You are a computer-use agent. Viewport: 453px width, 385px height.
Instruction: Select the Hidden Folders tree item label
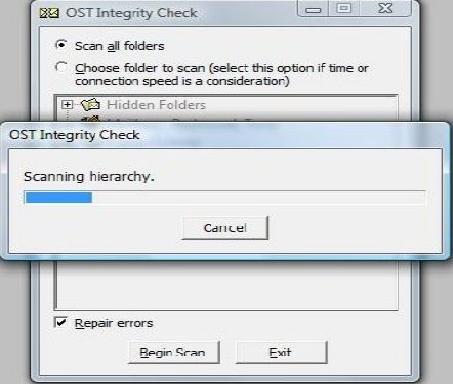point(156,105)
